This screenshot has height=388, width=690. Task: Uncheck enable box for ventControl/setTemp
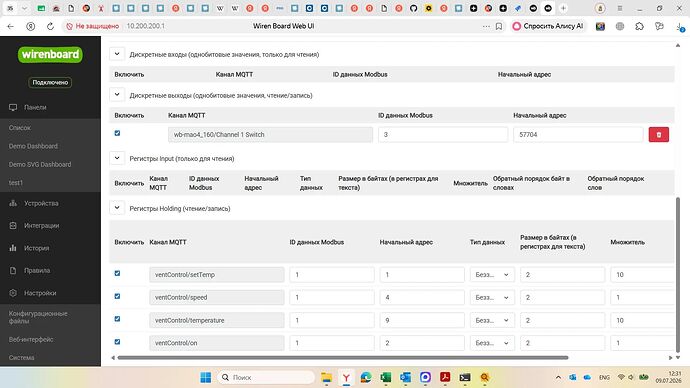click(x=117, y=273)
